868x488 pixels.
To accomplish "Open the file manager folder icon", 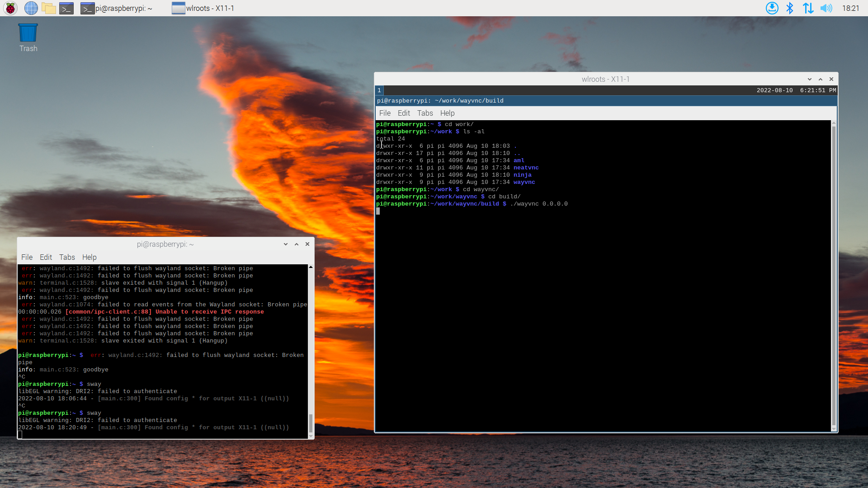I will click(x=49, y=8).
